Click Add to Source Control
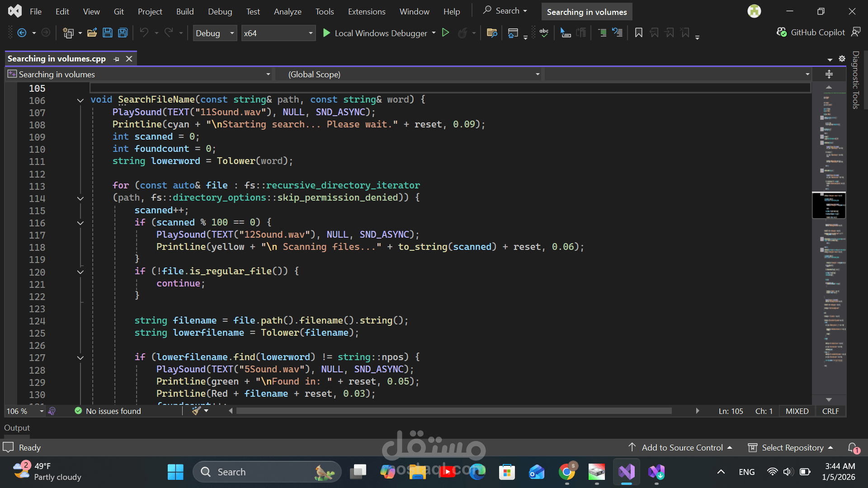The height and width of the screenshot is (488, 868). pos(682,448)
